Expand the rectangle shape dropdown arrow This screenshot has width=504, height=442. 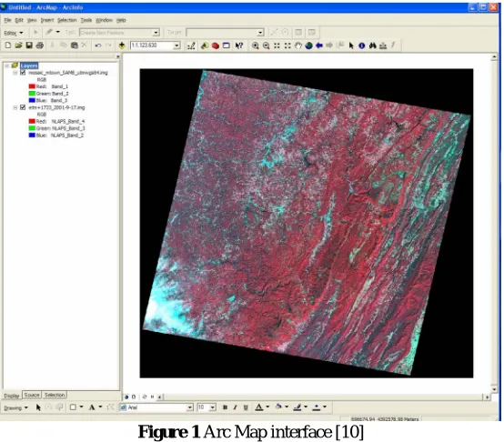tap(81, 407)
